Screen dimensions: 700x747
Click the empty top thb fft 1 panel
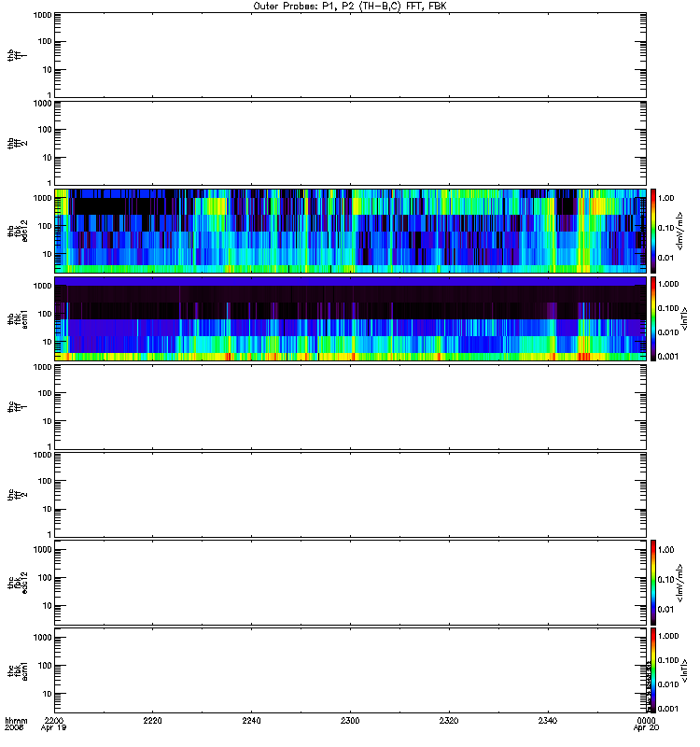pyautogui.click(x=351, y=55)
